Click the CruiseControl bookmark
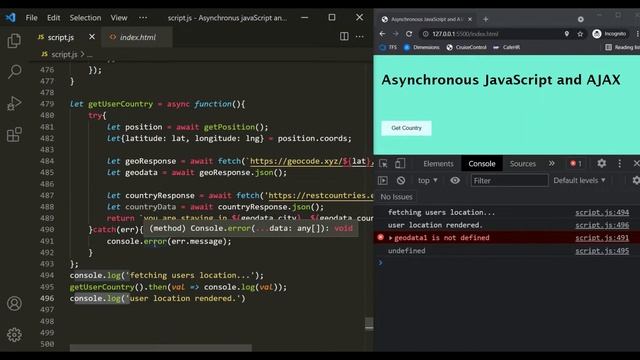 click(466, 47)
